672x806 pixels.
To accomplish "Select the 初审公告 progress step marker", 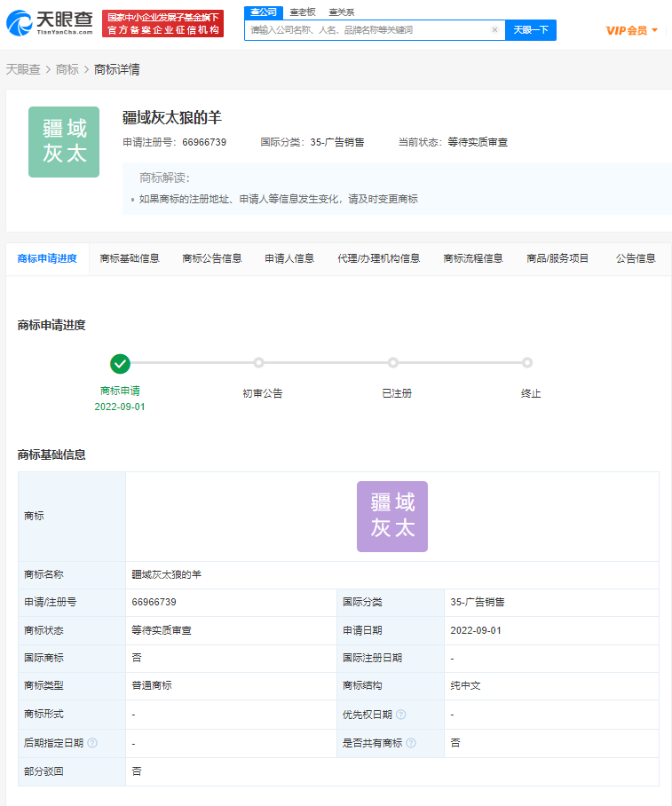I will pyautogui.click(x=258, y=363).
